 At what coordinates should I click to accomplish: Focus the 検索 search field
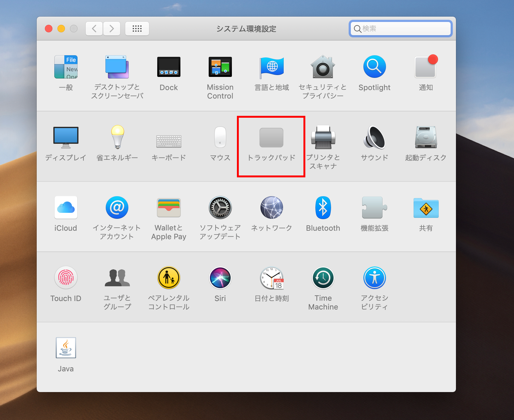click(x=401, y=29)
